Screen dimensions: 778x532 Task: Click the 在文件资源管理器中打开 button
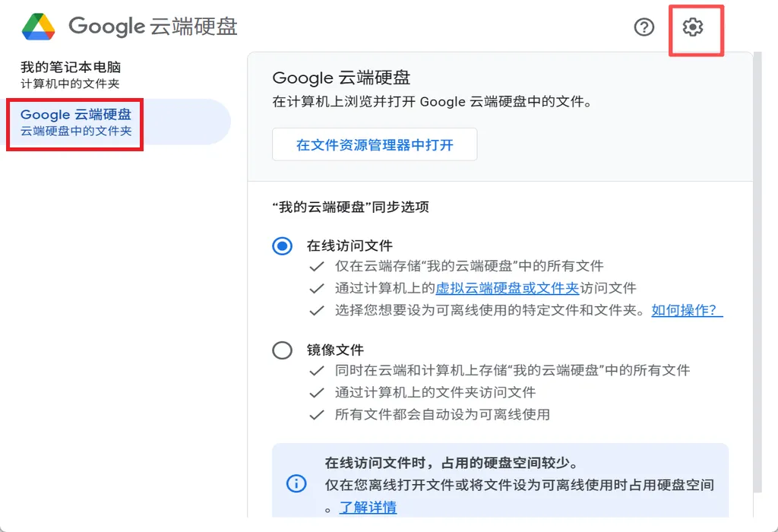coord(375,144)
